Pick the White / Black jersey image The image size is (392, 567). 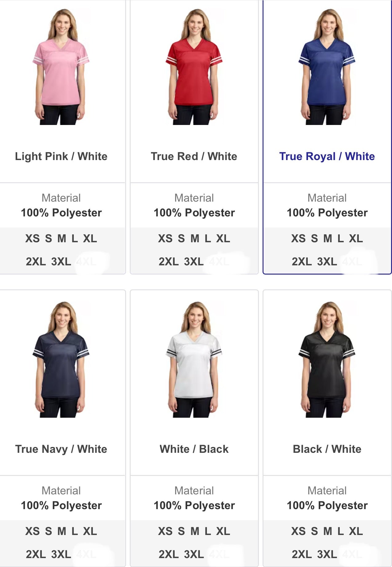coord(194,360)
